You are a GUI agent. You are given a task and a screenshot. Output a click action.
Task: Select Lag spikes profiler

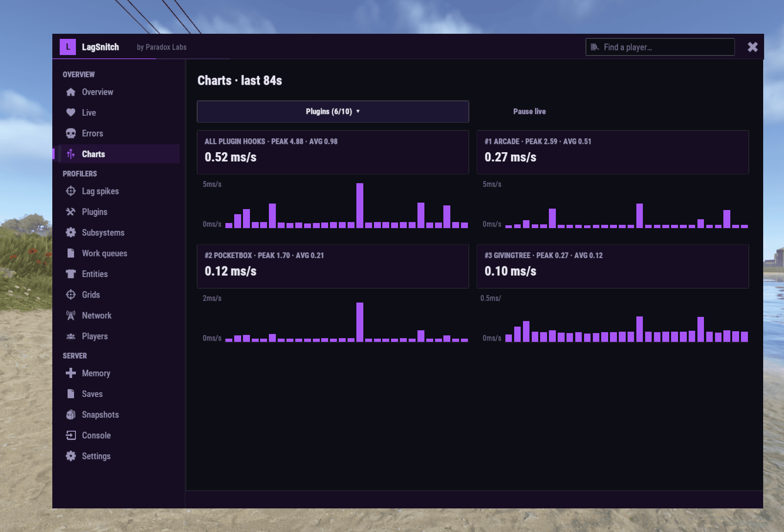pyautogui.click(x=119, y=191)
